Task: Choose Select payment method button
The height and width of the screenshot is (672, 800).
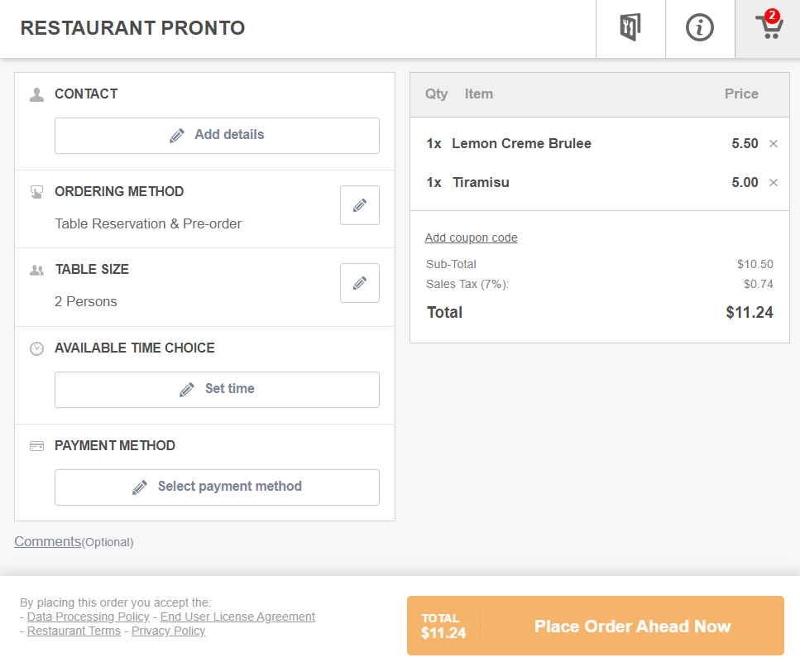Action: 217,487
